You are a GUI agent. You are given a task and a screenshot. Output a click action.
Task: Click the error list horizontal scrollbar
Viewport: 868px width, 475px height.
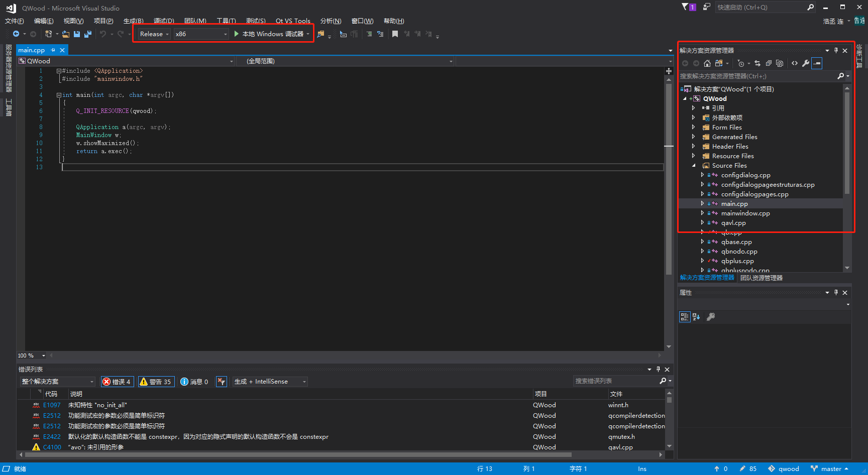coord(298,455)
